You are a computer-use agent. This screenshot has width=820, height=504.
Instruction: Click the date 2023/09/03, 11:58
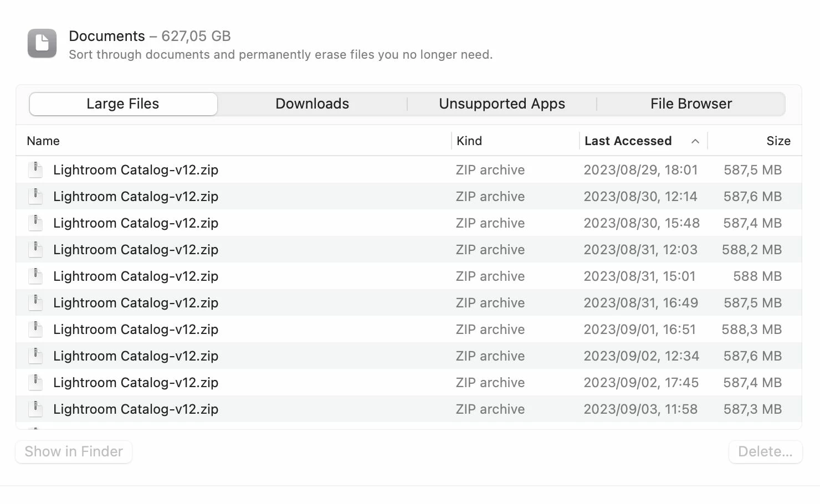click(x=640, y=409)
